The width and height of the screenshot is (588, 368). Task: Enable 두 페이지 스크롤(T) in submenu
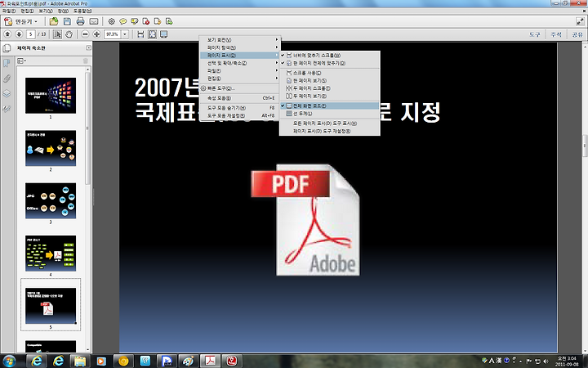330,88
